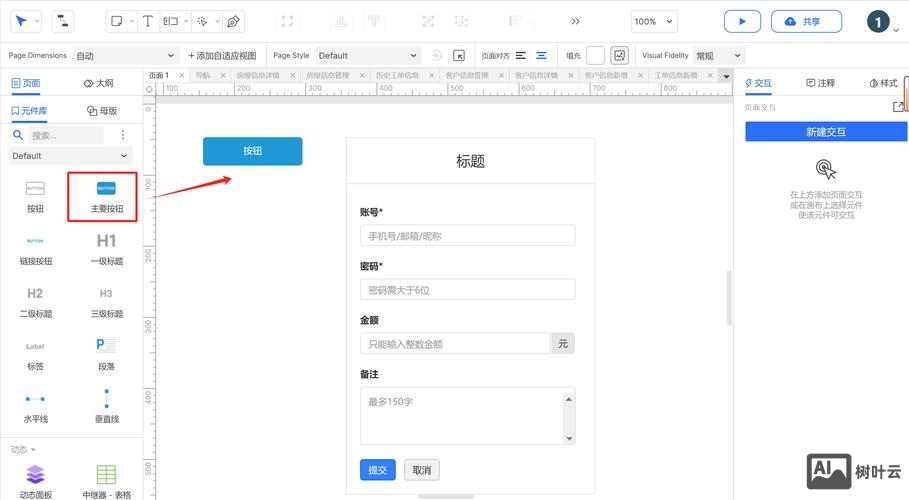
Task: Click the 取消 cancel button
Action: pyautogui.click(x=421, y=470)
